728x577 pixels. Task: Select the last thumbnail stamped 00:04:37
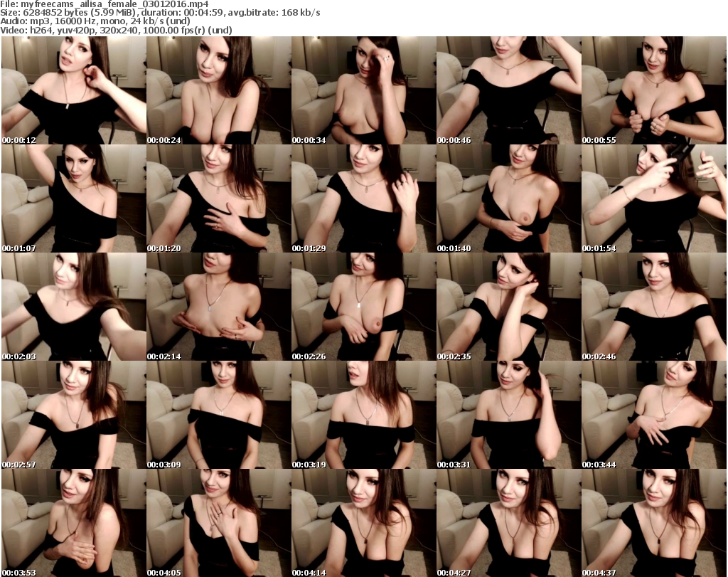tap(654, 523)
